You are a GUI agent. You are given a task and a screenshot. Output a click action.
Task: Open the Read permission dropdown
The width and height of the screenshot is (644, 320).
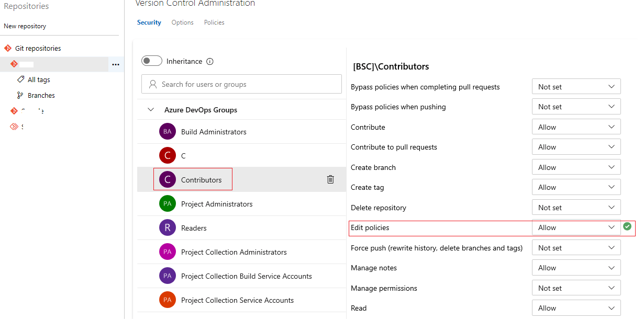(x=576, y=308)
